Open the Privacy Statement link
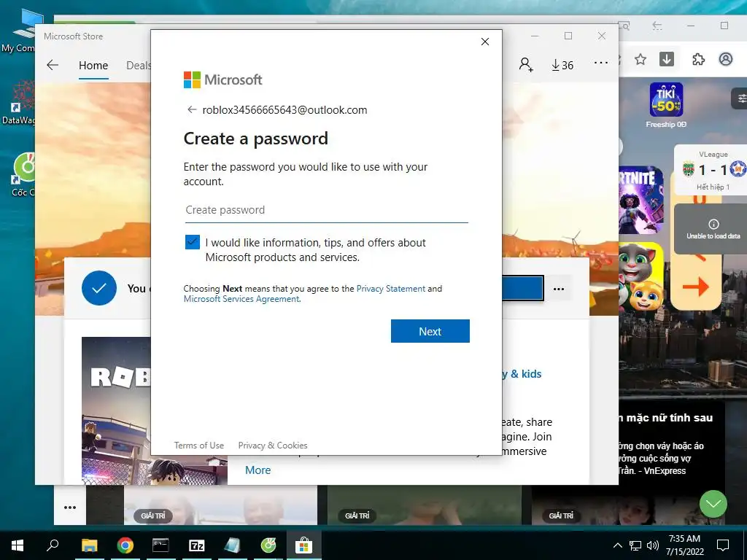The width and height of the screenshot is (747, 560). (x=391, y=289)
